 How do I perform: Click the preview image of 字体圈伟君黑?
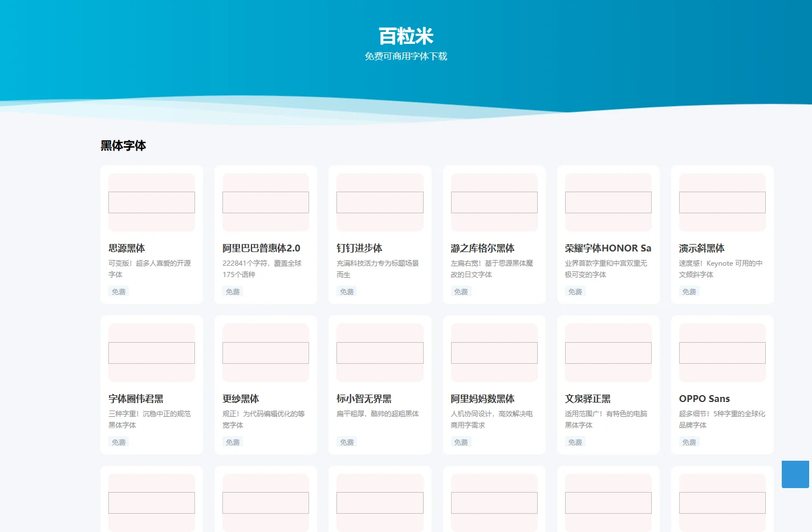point(152,353)
